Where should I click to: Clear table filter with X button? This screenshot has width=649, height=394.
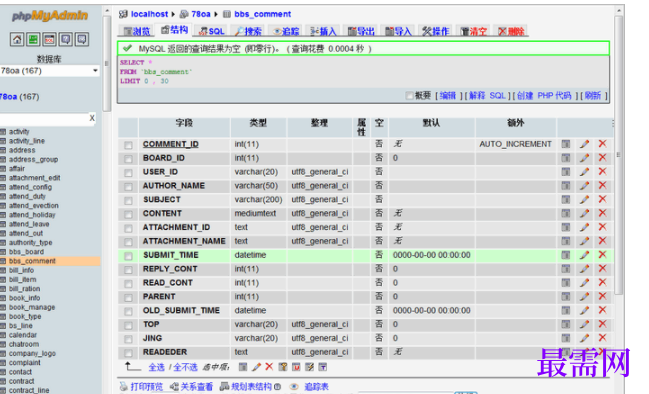(x=92, y=118)
